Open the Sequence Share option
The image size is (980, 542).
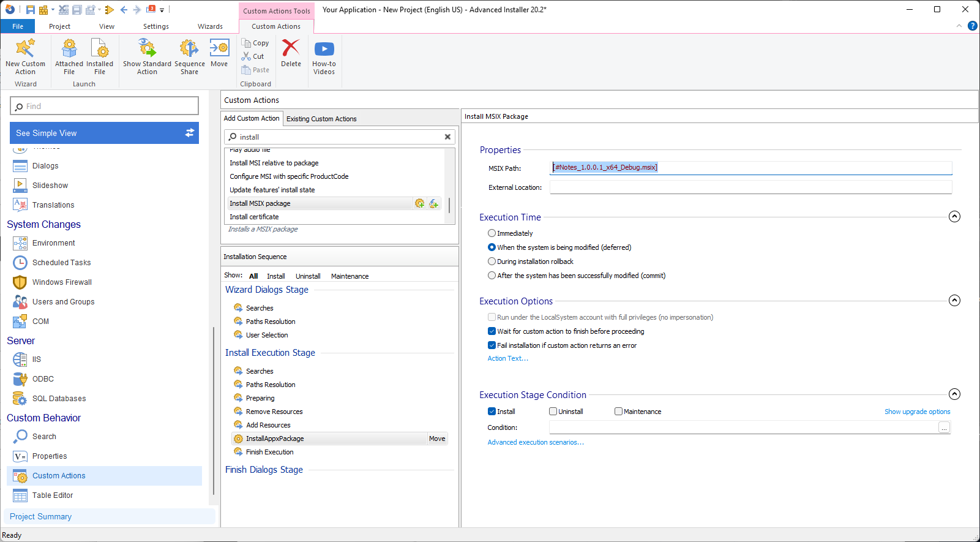pos(190,56)
